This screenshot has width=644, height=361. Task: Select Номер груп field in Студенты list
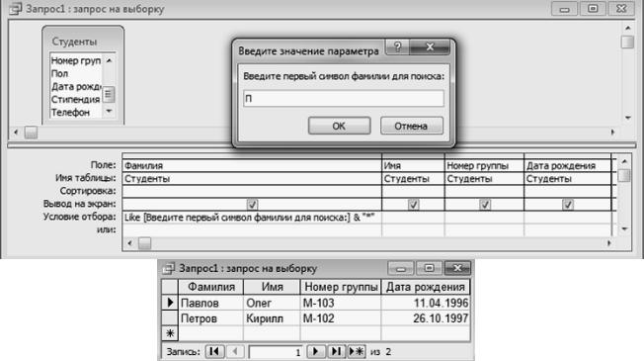[x=76, y=60]
